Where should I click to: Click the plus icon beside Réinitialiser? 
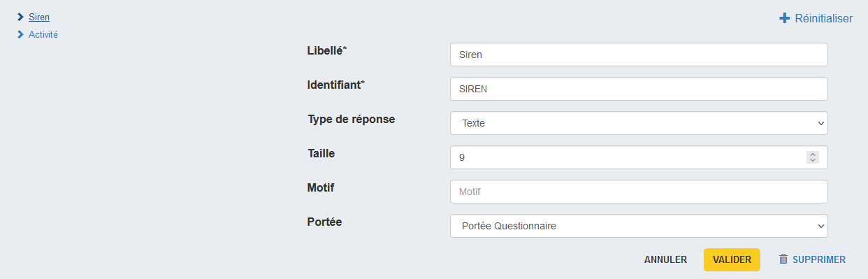pos(784,19)
